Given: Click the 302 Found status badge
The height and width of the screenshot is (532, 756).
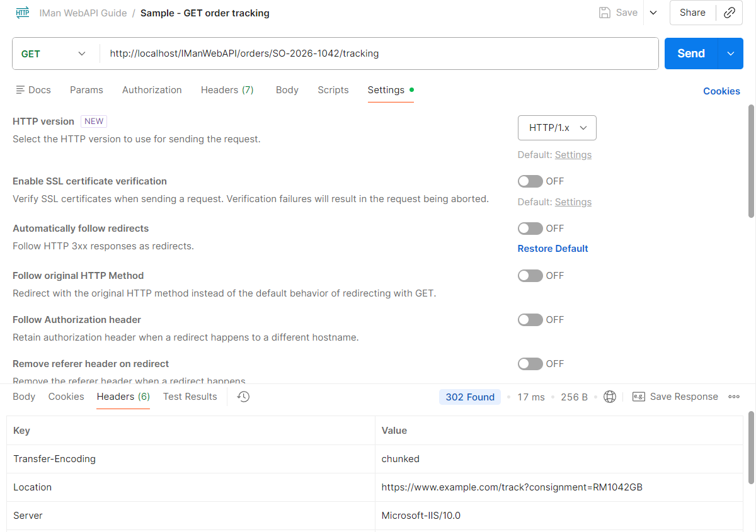Looking at the screenshot, I should pyautogui.click(x=470, y=397).
